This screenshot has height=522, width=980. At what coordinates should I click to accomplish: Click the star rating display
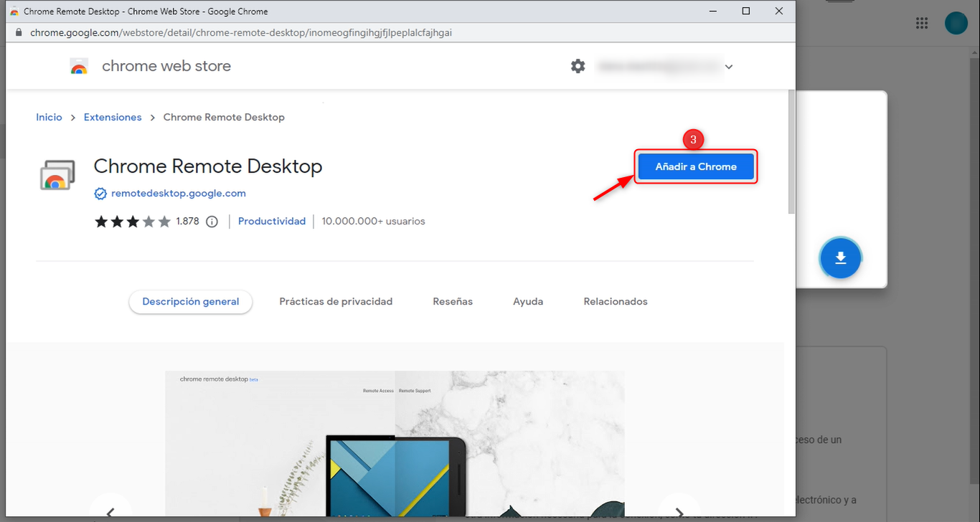pos(132,222)
